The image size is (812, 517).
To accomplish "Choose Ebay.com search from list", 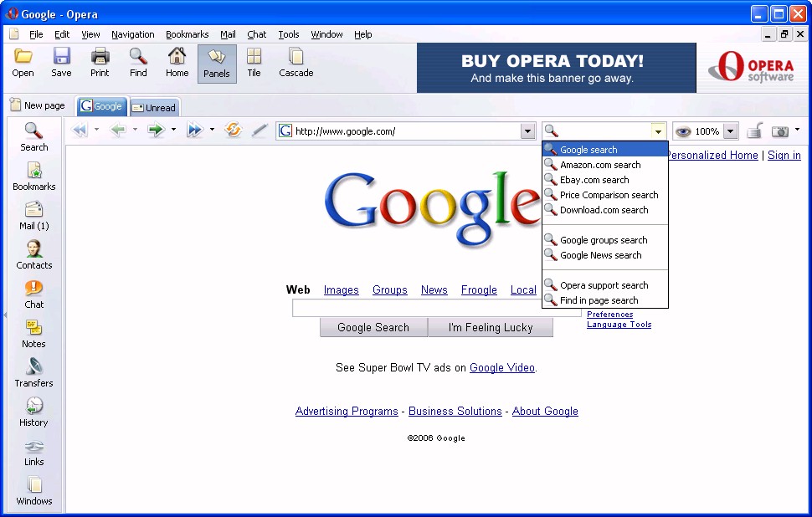I will pyautogui.click(x=605, y=180).
